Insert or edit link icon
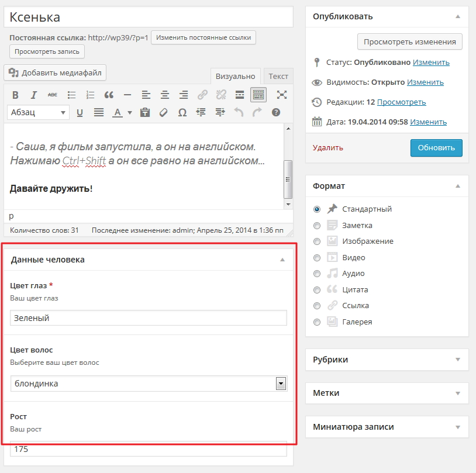The width and height of the screenshot is (476, 473). tap(202, 95)
